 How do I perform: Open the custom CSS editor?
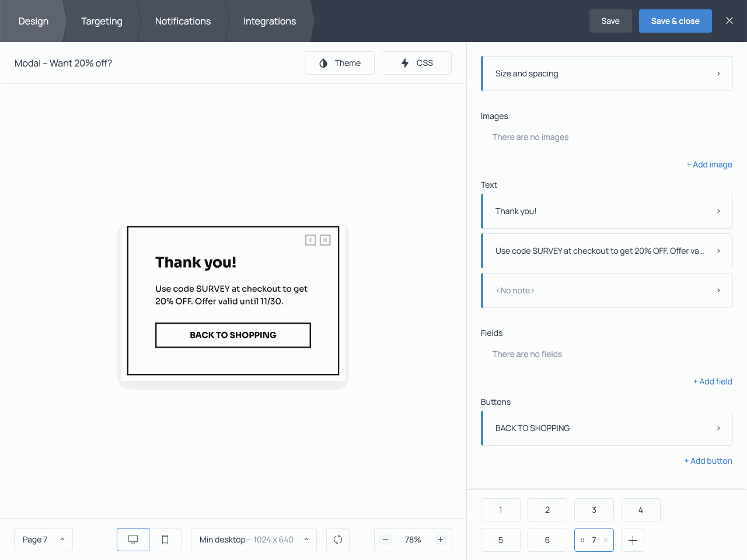(x=416, y=62)
